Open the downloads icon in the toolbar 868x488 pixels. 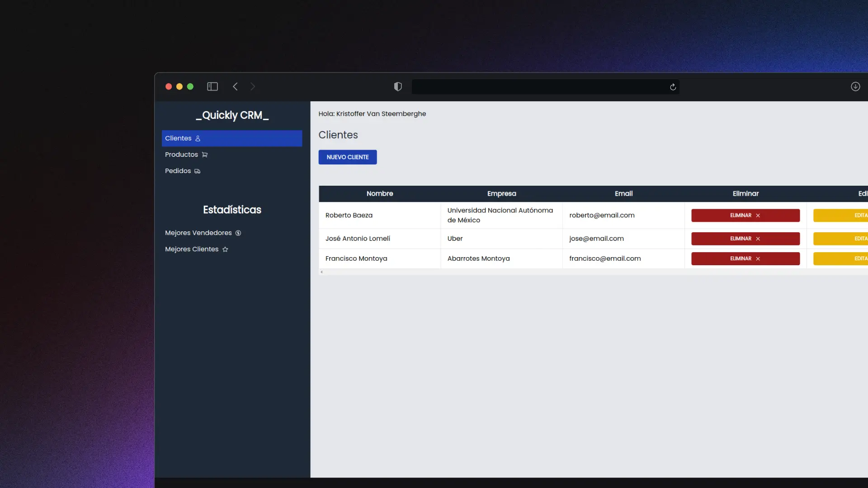[x=855, y=86]
